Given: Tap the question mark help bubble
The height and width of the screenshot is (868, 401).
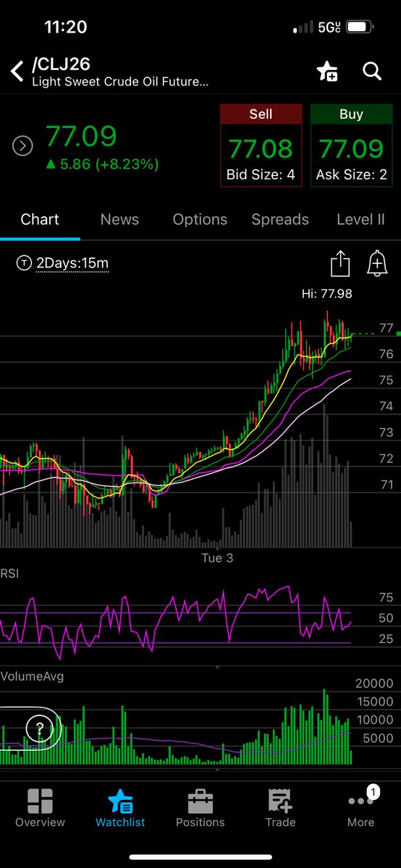Looking at the screenshot, I should pyautogui.click(x=39, y=728).
